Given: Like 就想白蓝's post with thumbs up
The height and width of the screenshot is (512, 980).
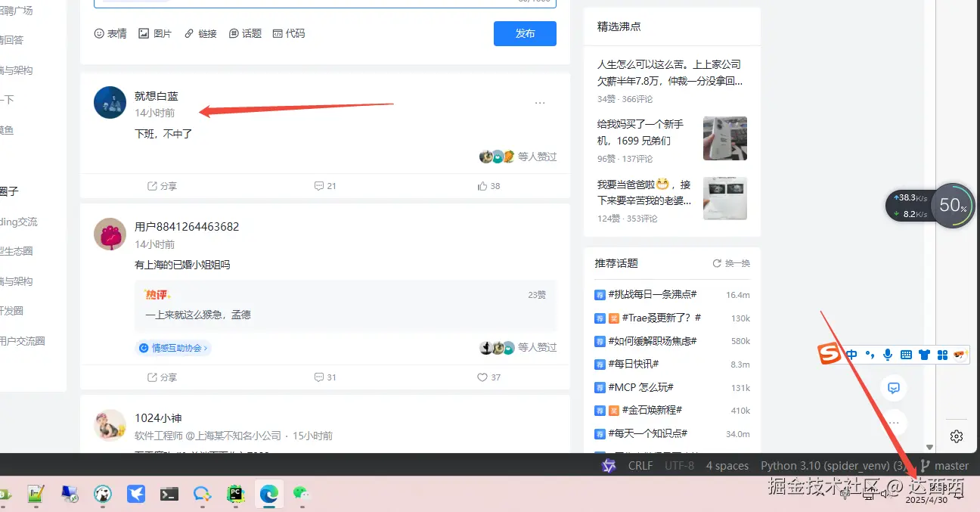Looking at the screenshot, I should click(488, 185).
